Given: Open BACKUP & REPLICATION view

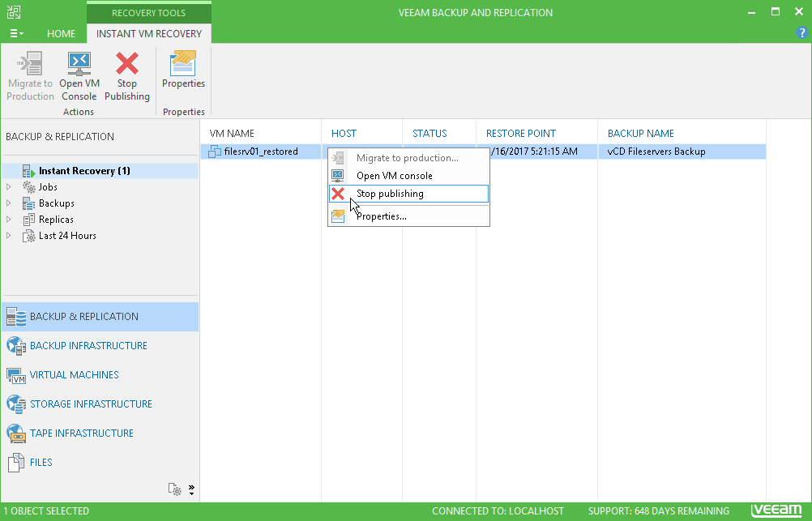Looking at the screenshot, I should (x=100, y=317).
